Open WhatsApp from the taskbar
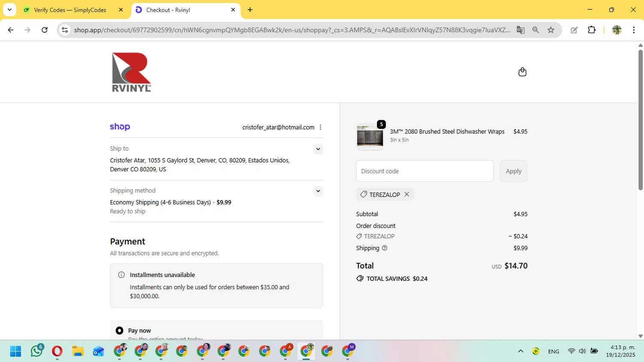 (37, 351)
